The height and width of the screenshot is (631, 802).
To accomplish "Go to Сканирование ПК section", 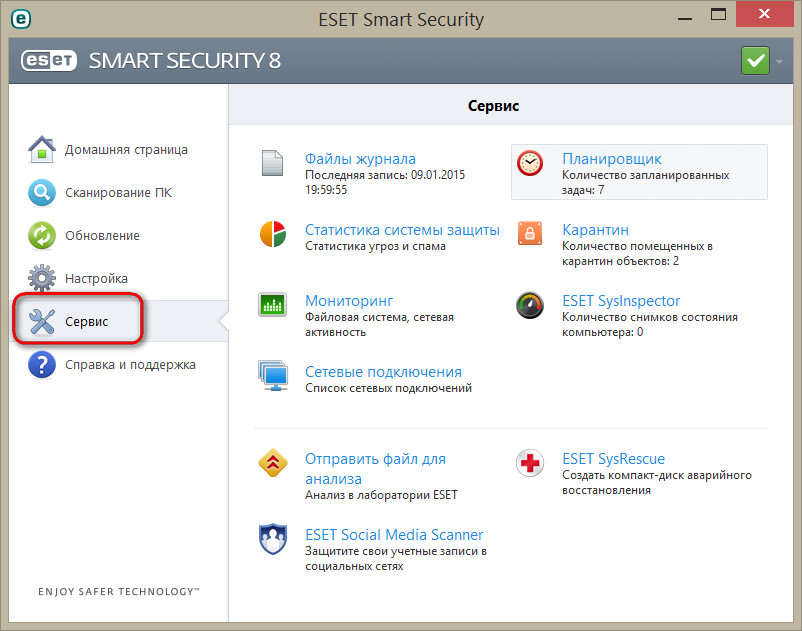I will point(118,193).
